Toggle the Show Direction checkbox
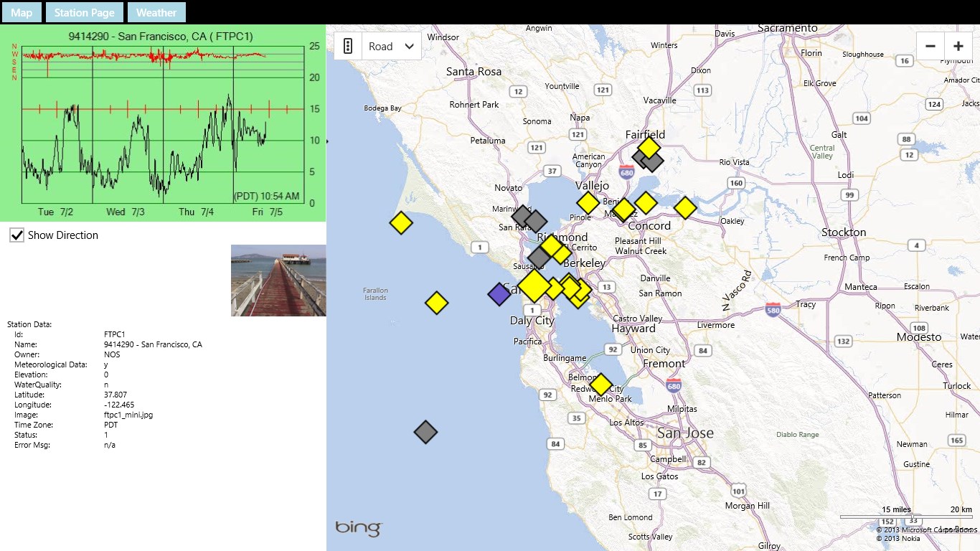Viewport: 980px width, 551px height. (17, 235)
